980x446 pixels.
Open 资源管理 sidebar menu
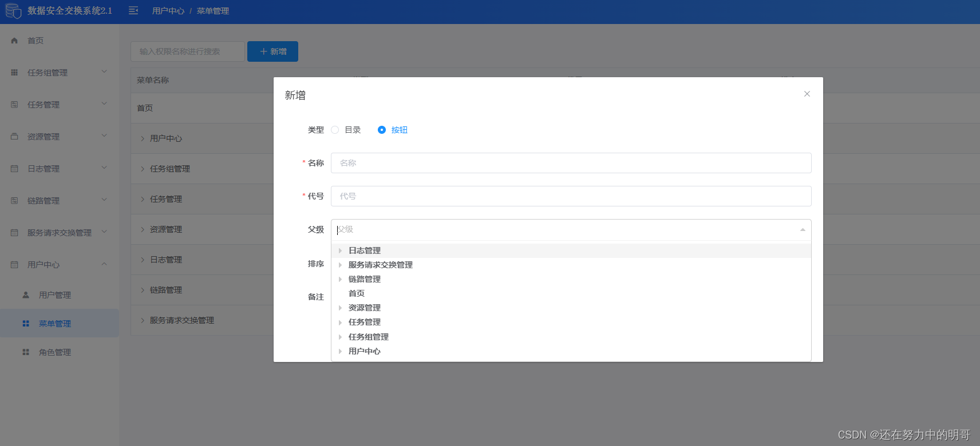pyautogui.click(x=60, y=137)
